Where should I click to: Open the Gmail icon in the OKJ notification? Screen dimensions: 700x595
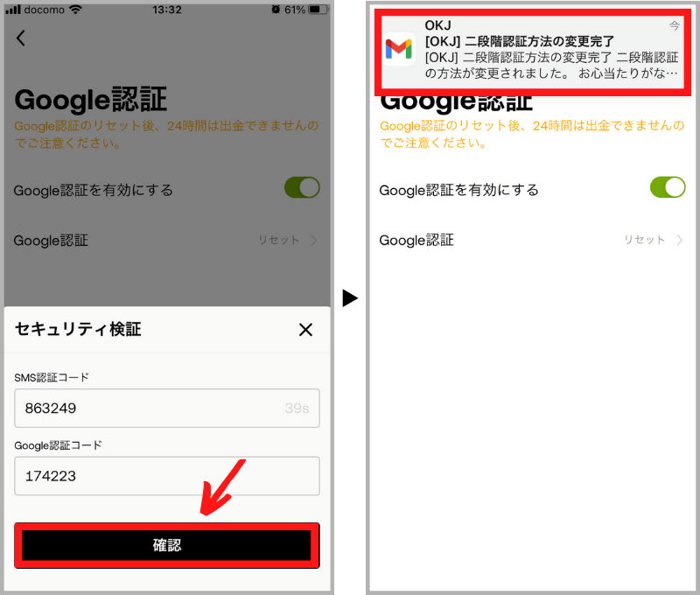pos(399,49)
